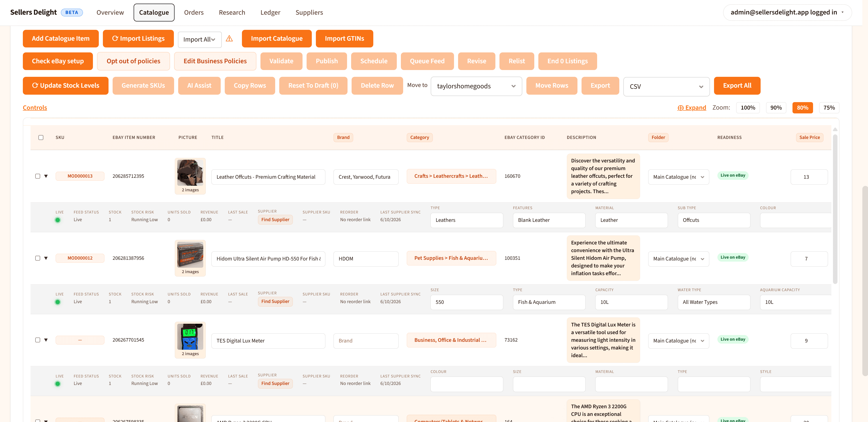
Task: Click the green live dot for TES Lux Meter
Action: point(58,384)
